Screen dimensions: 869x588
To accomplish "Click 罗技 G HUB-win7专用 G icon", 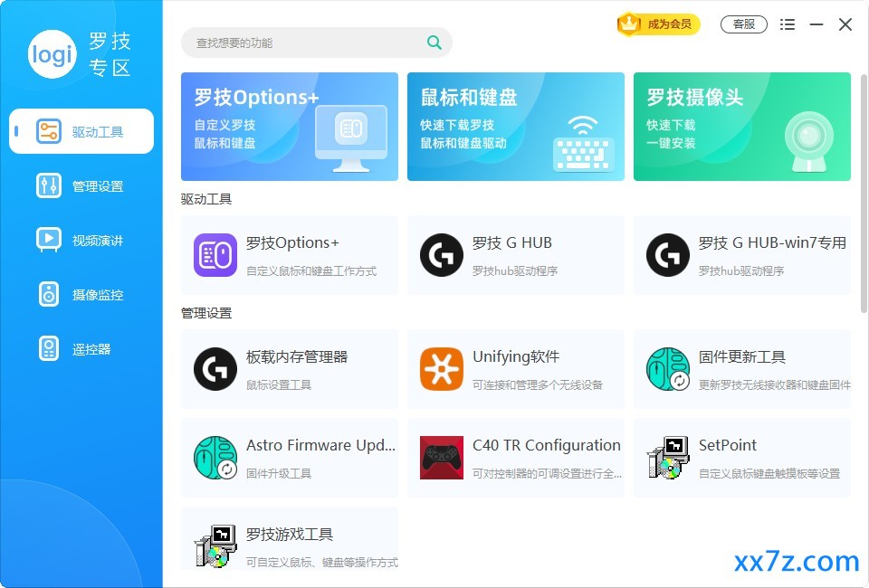I will click(x=668, y=255).
